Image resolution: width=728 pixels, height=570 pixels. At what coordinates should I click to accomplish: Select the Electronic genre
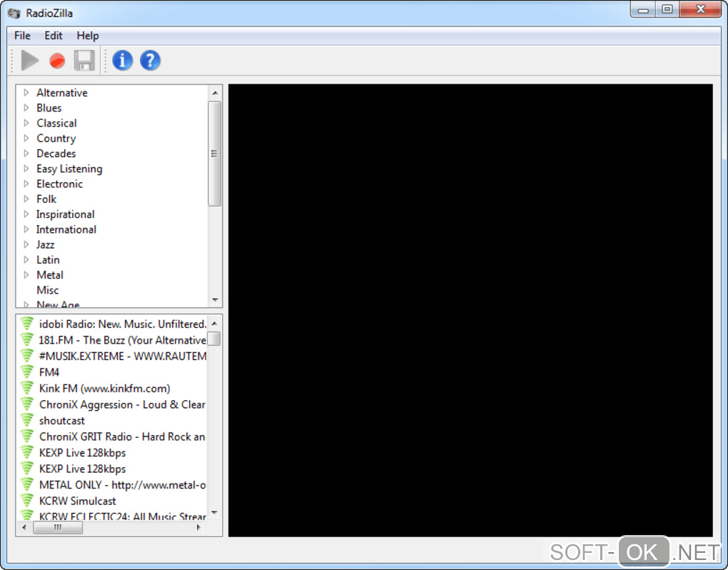[x=60, y=184]
